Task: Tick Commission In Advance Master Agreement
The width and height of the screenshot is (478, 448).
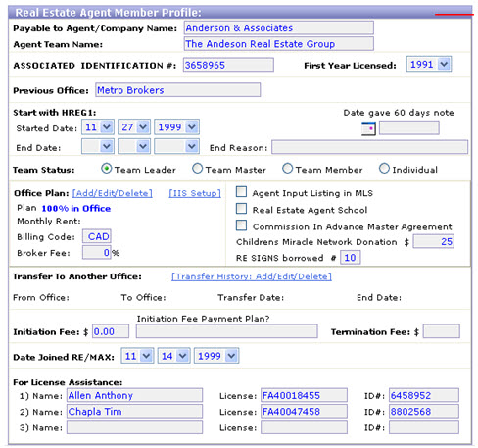Action: click(241, 225)
